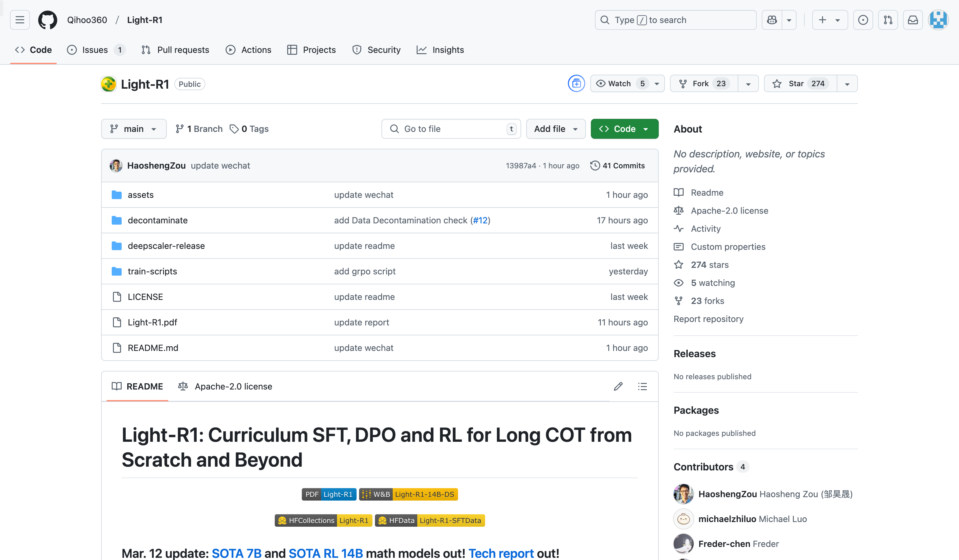The width and height of the screenshot is (959, 560).
Task: Open the create new plus menu
Action: [830, 20]
